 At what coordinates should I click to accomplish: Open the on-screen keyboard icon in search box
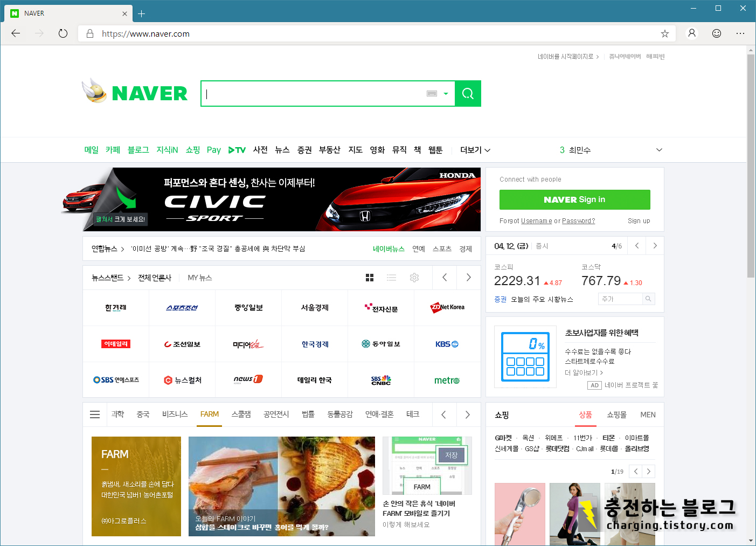pyautogui.click(x=432, y=94)
